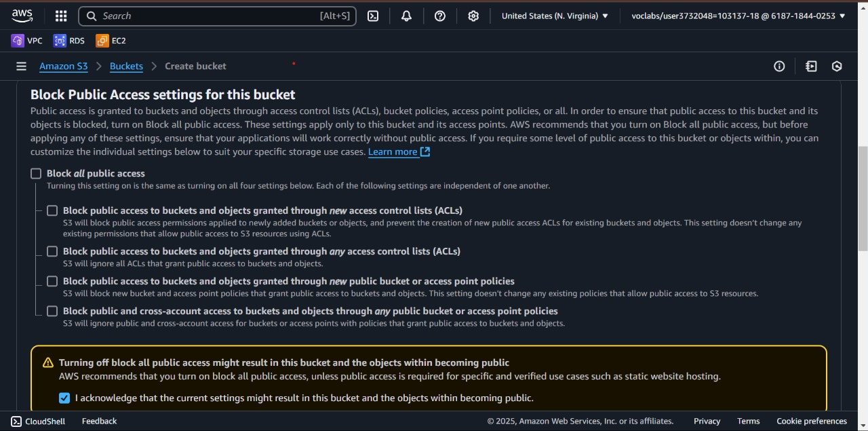Click in the AWS Search field
This screenshot has height=431, width=868.
point(210,16)
